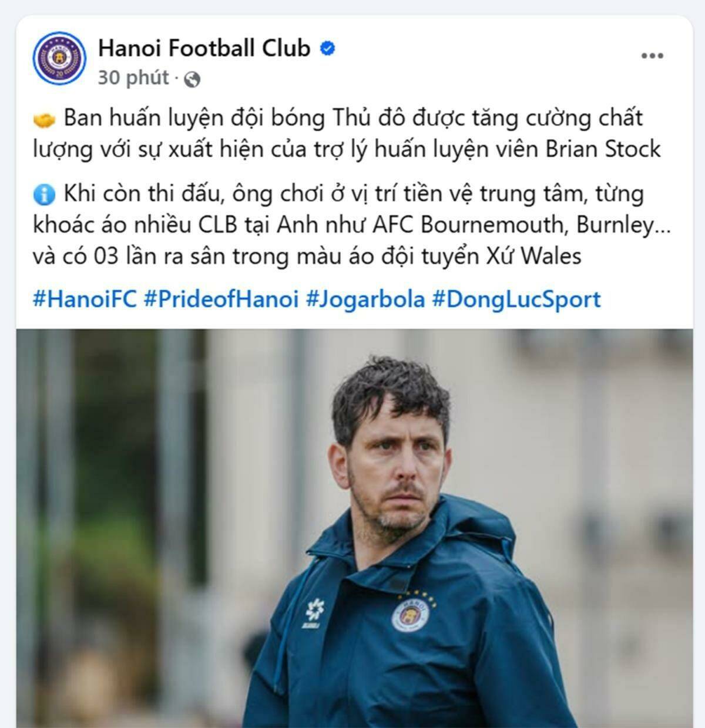
Task: Open the coach photo in the post
Action: click(x=354, y=528)
